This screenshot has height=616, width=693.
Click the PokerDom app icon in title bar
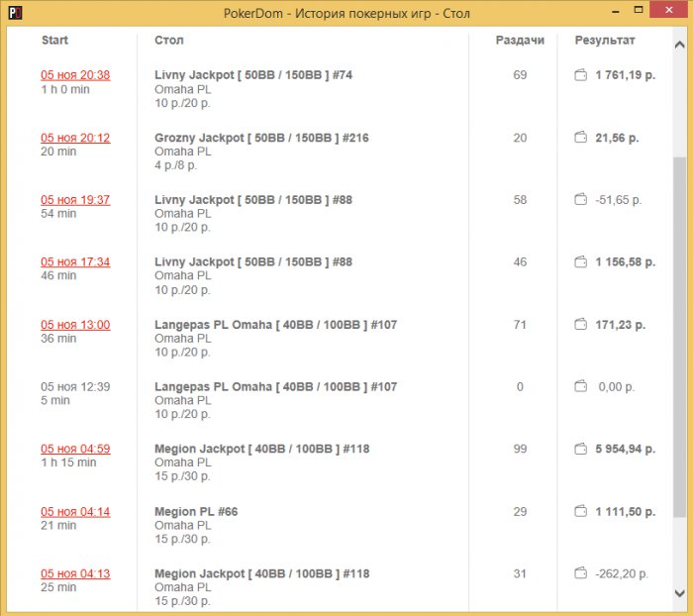[x=15, y=13]
